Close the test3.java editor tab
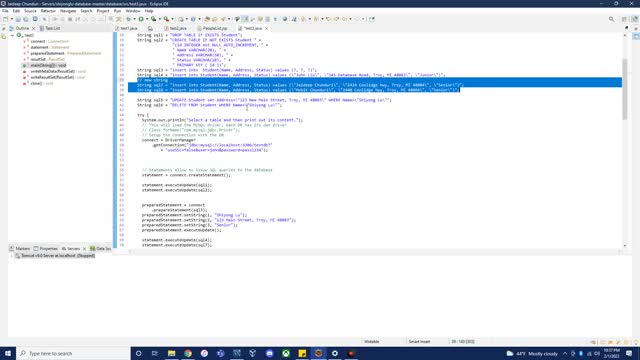Image resolution: width=640 pixels, height=360 pixels. coord(267,29)
